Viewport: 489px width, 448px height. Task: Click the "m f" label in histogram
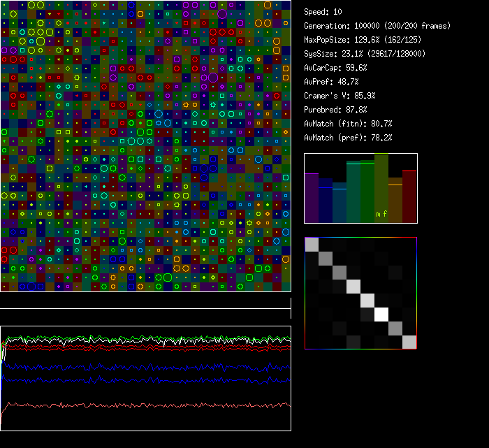coord(381,214)
